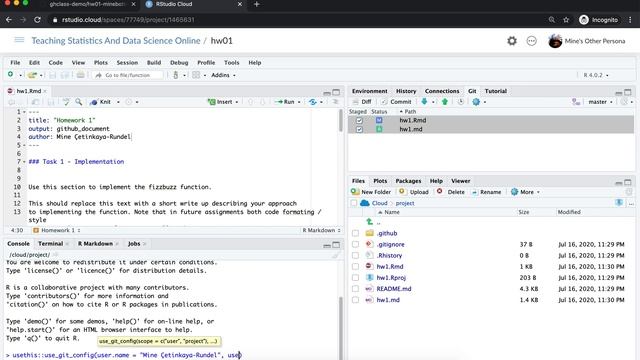Click the Delete icon in Files pane
This screenshot has height=360, width=640.
click(x=440, y=191)
